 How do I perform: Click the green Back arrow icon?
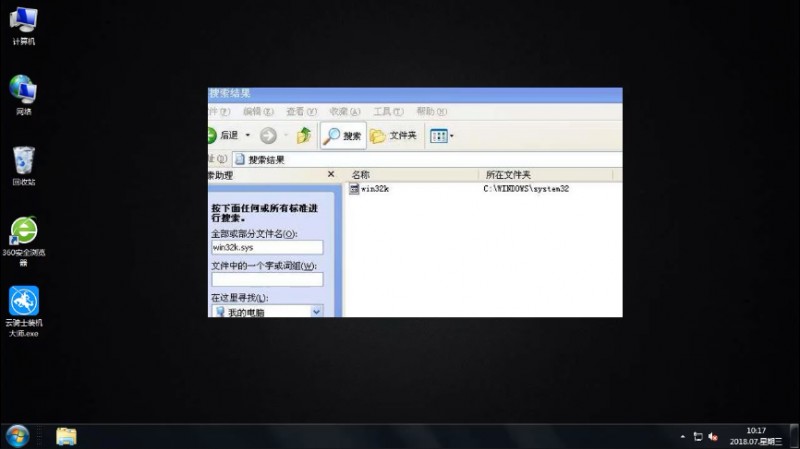pos(212,135)
